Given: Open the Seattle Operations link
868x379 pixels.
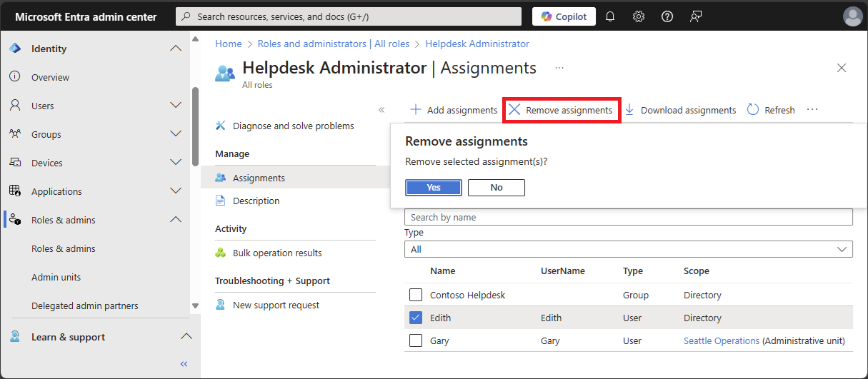Looking at the screenshot, I should tap(721, 341).
